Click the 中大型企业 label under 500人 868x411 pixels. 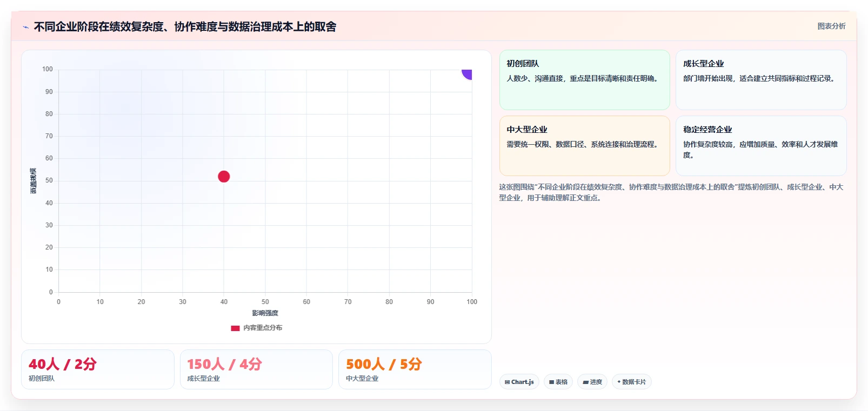(x=362, y=379)
